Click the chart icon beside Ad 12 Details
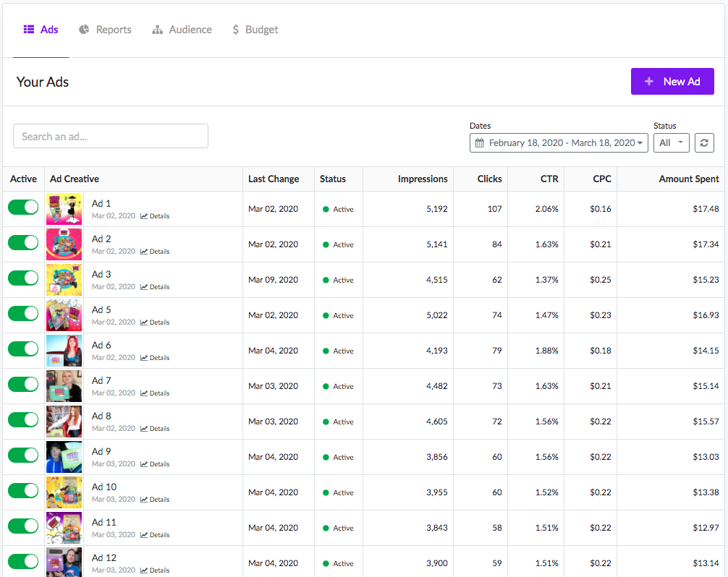 pyautogui.click(x=144, y=570)
